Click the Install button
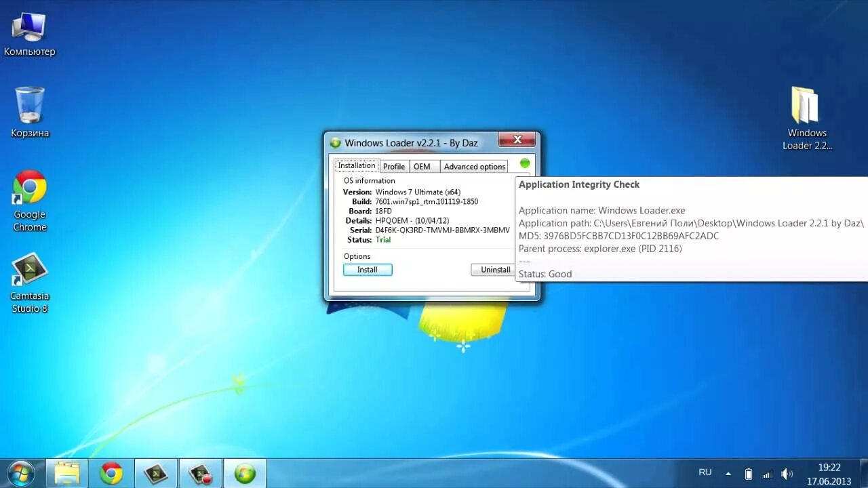This screenshot has width=868, height=488. point(368,270)
